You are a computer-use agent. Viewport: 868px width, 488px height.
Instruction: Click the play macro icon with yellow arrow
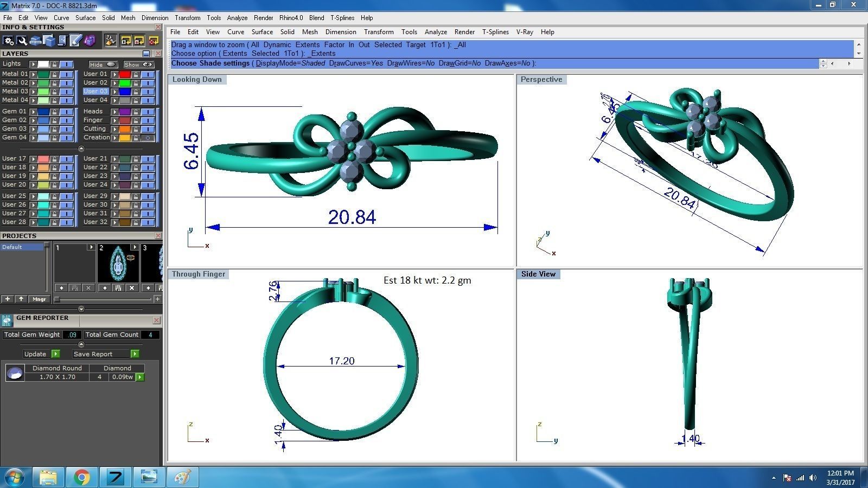click(126, 41)
